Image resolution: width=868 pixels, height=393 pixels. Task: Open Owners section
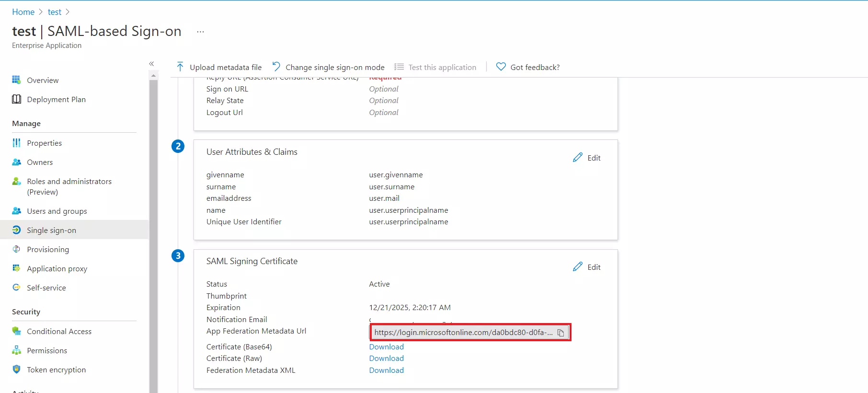[x=40, y=162]
